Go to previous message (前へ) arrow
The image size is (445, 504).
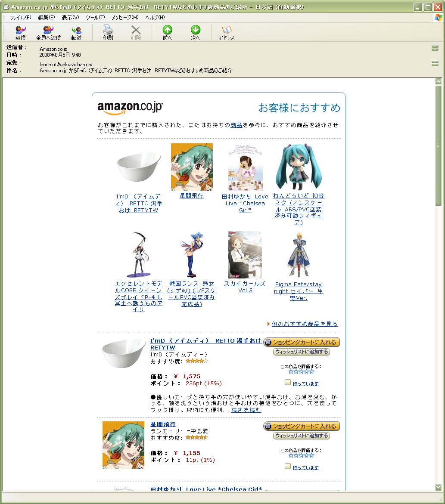tap(167, 32)
